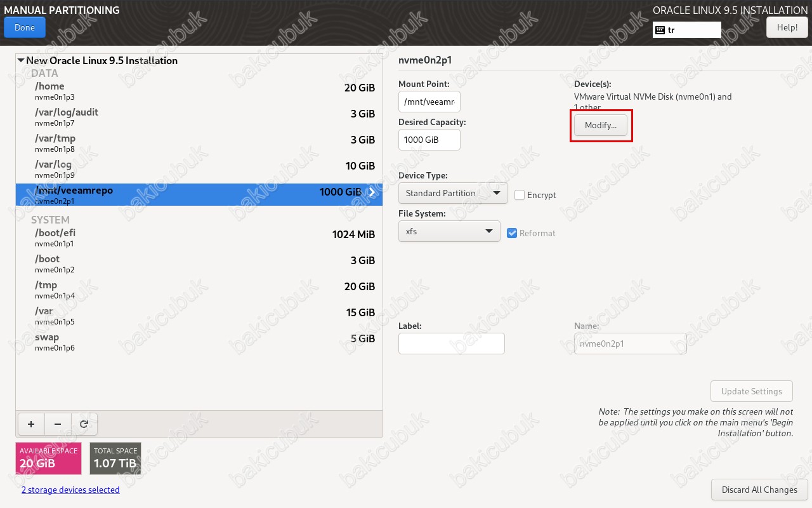Open the Device Type dropdown
Screen dimensions: 812x508
pos(453,193)
